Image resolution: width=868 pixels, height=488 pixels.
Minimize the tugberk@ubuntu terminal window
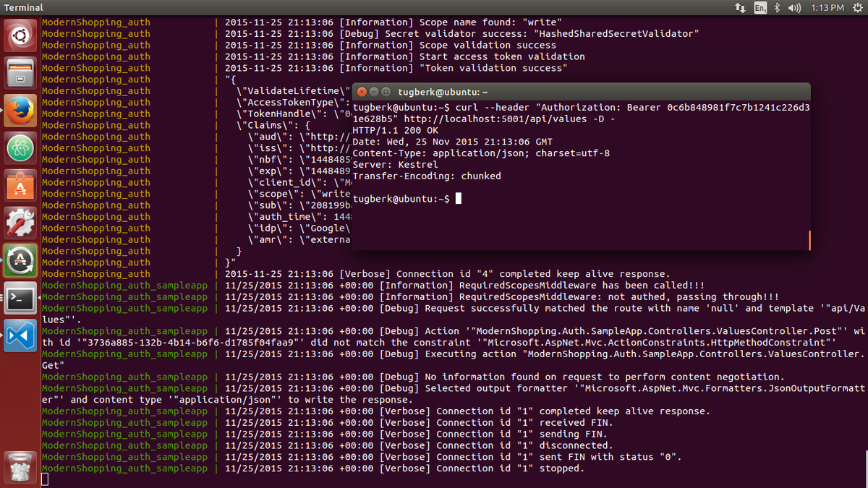[x=374, y=92]
